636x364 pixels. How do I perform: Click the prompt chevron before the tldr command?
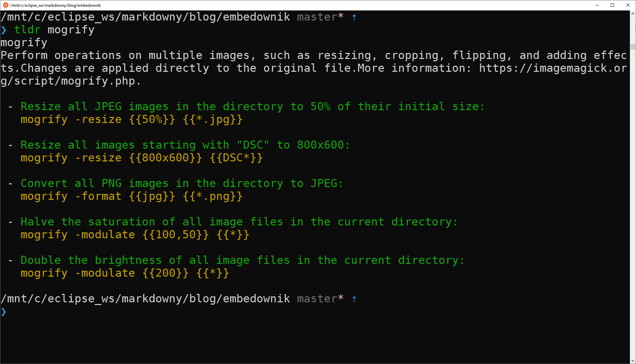click(x=4, y=30)
